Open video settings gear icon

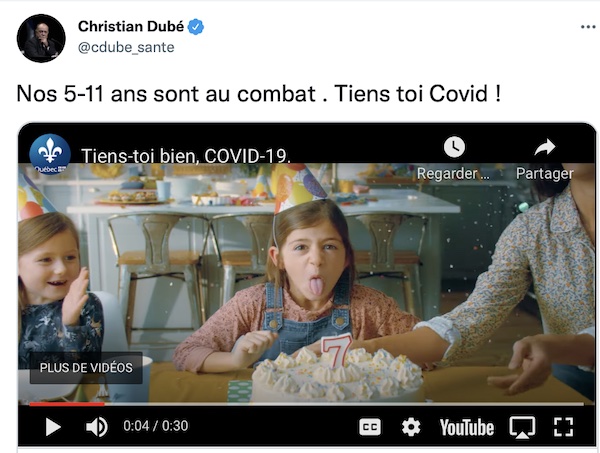point(411,427)
